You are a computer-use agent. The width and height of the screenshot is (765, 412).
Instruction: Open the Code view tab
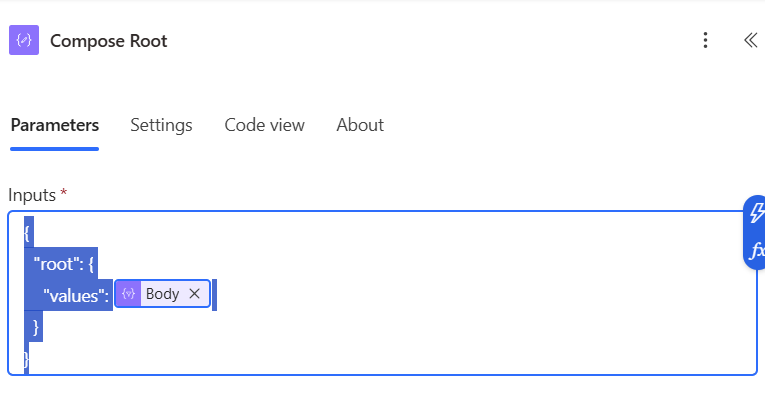tap(264, 125)
